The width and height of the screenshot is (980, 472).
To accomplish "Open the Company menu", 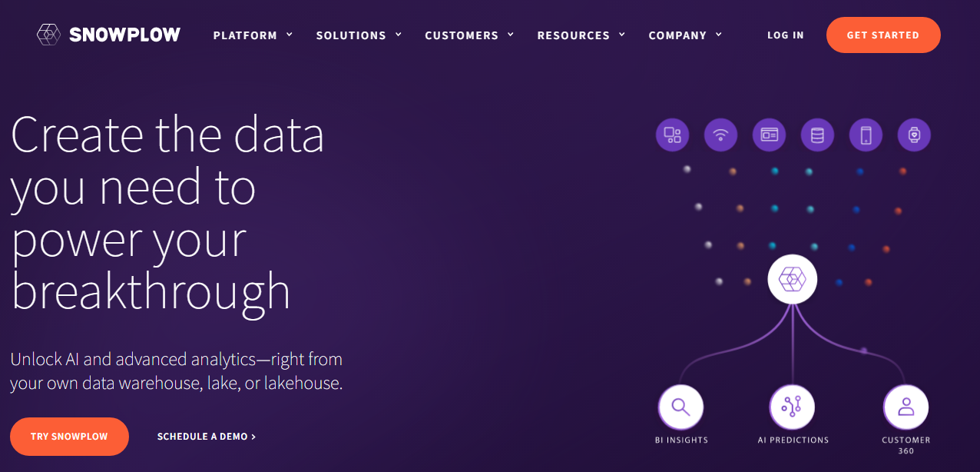I will pos(685,35).
